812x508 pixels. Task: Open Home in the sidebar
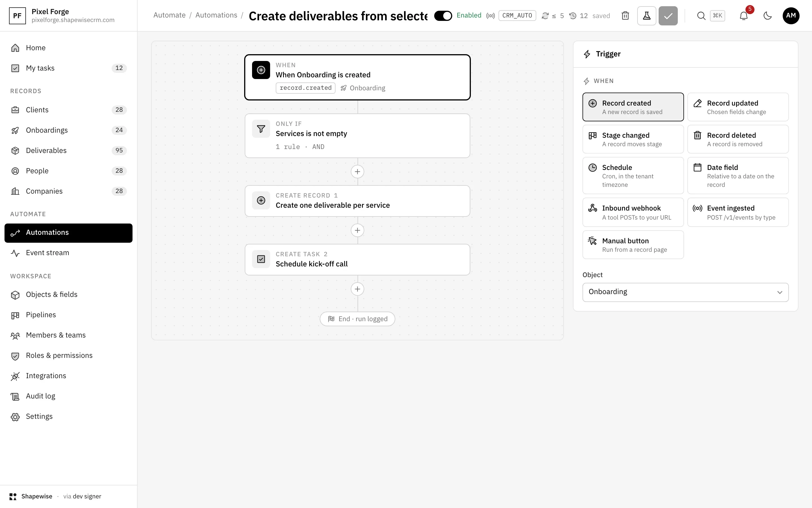[x=69, y=48]
